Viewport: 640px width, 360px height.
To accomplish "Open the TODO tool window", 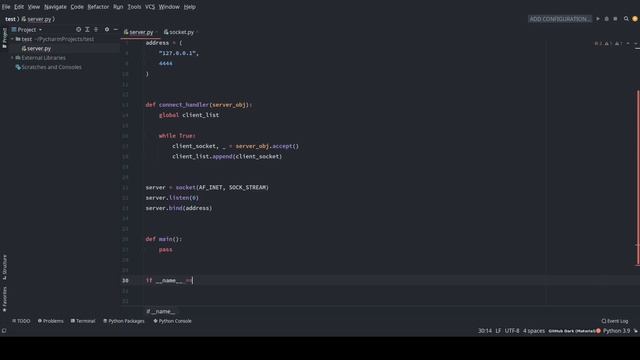I will coord(21,321).
